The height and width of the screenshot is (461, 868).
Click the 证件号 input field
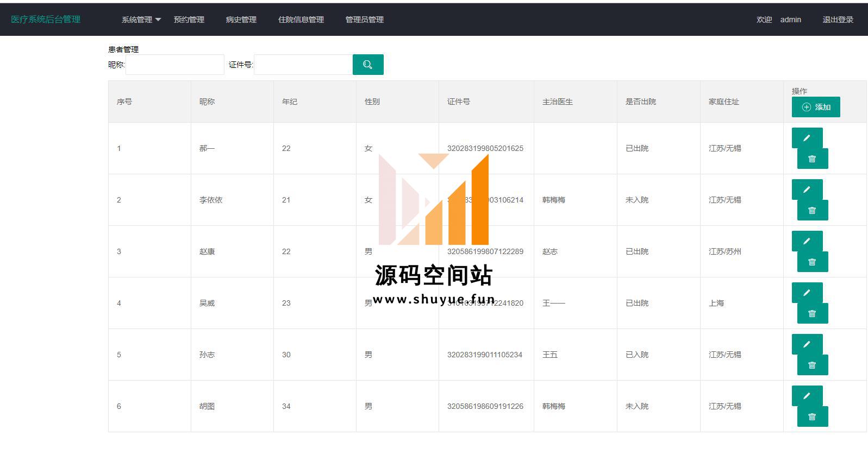click(303, 65)
